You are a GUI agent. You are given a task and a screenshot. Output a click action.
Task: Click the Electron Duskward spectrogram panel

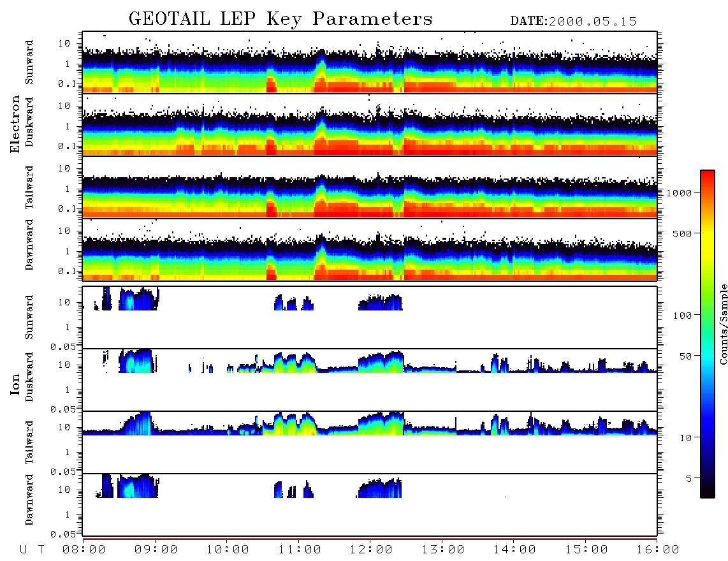[x=370, y=124]
